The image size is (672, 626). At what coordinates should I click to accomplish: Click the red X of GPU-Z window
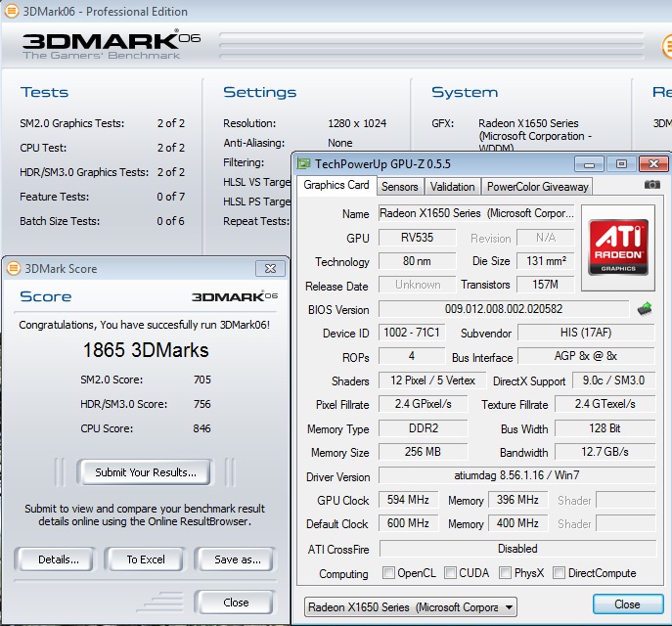(x=653, y=163)
